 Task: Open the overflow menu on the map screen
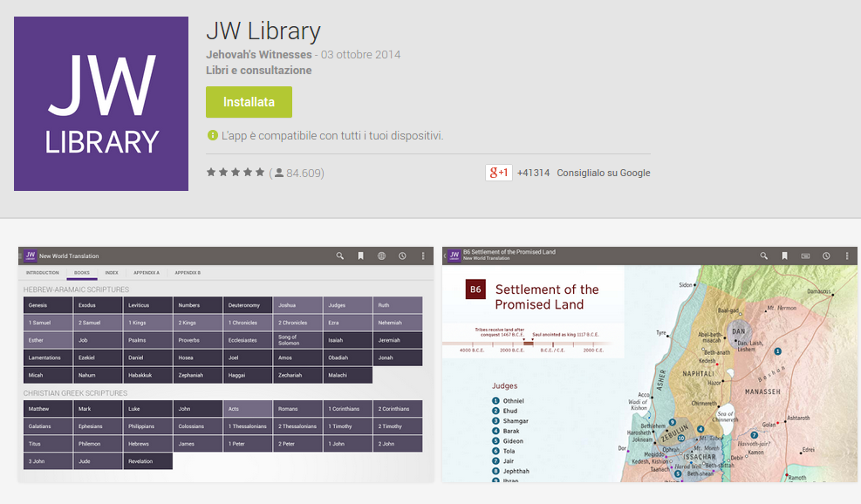[x=847, y=255]
